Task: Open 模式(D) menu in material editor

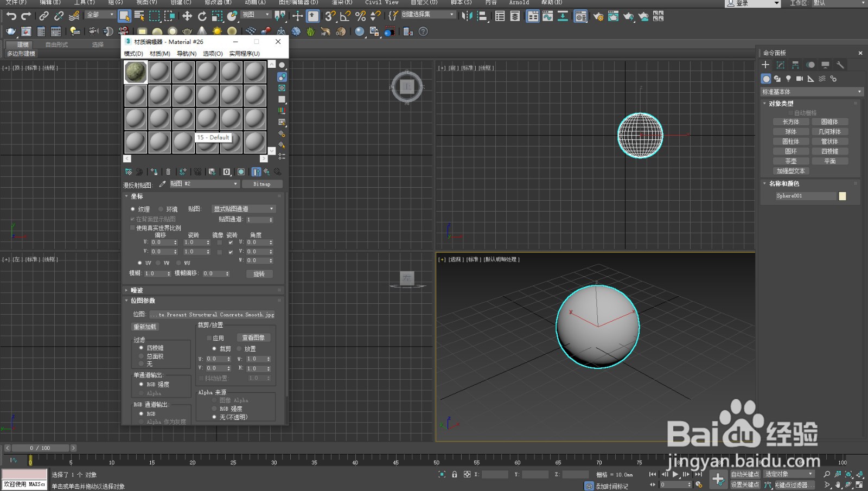Action: pyautogui.click(x=133, y=54)
